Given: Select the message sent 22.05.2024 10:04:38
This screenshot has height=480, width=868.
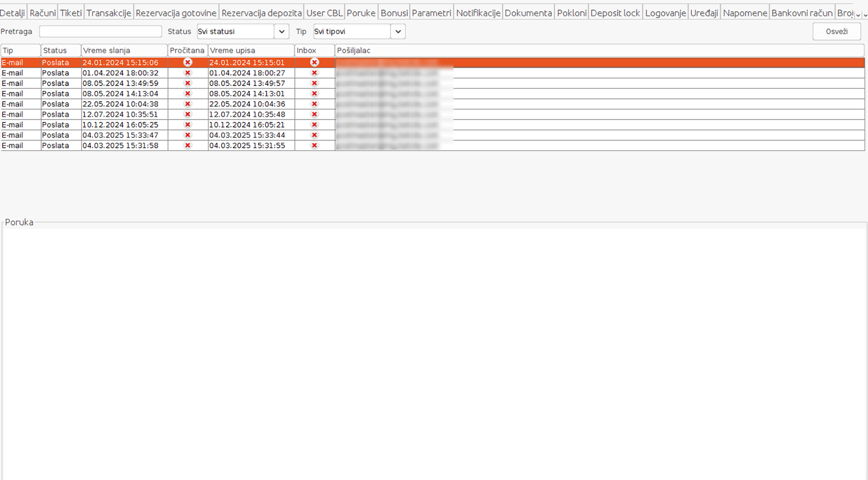Looking at the screenshot, I should (x=432, y=104).
